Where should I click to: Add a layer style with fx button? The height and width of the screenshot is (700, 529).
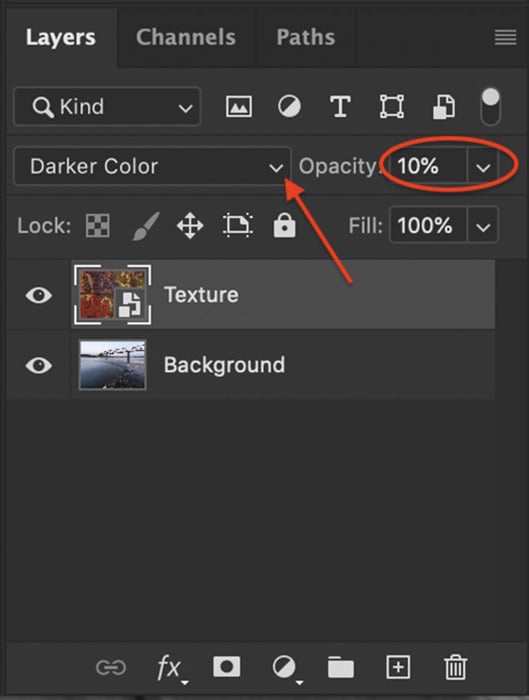coord(171,668)
